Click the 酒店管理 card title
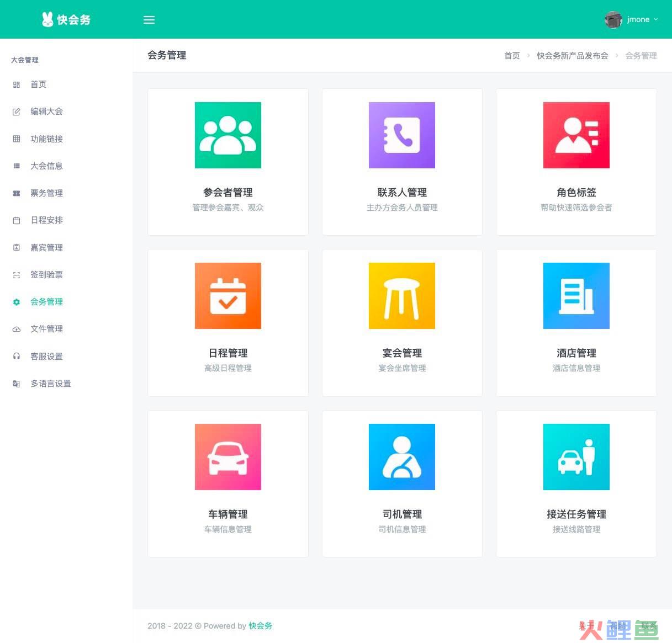 point(576,353)
